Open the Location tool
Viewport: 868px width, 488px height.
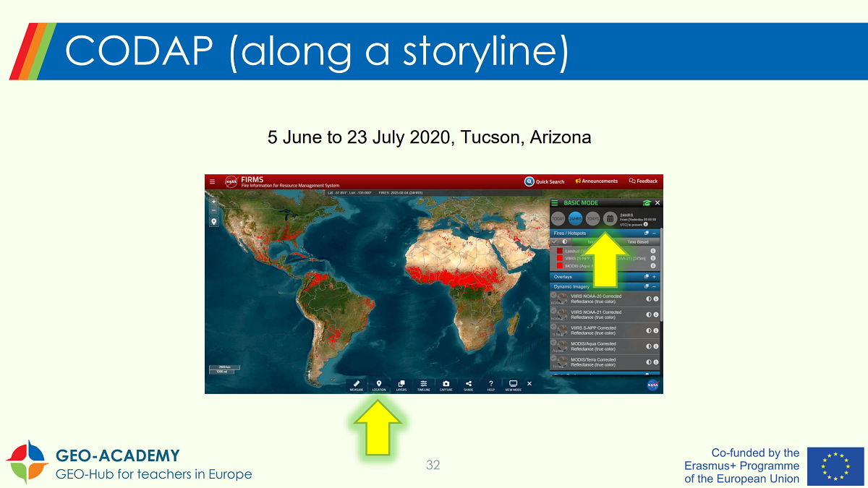click(379, 385)
